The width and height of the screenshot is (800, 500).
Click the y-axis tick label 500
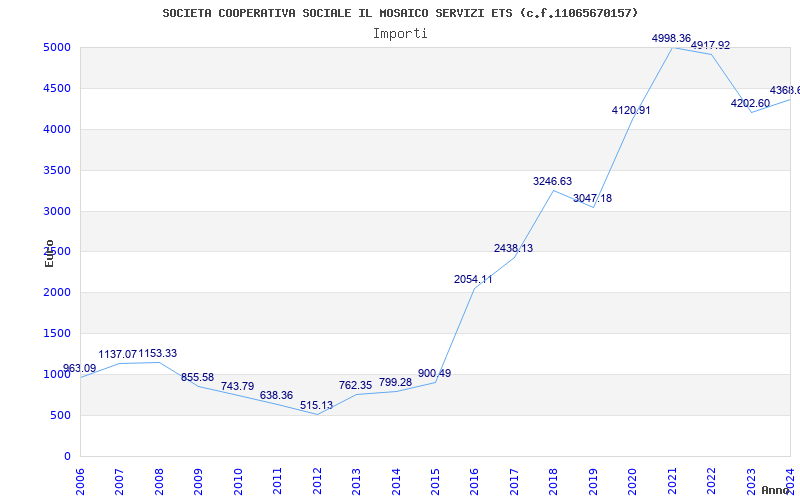pos(61,415)
